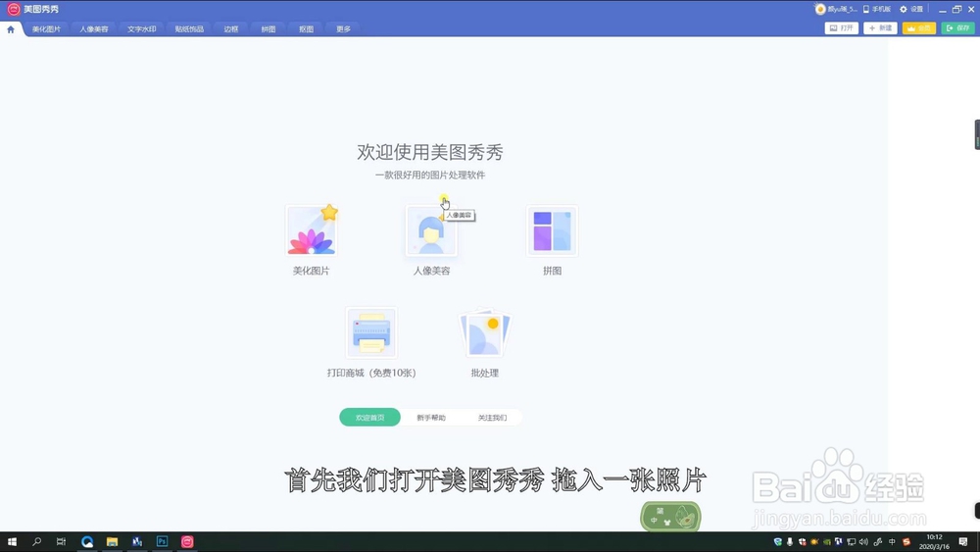Click the Sogou input tray icon
The width and height of the screenshot is (980, 552).
[x=906, y=541]
